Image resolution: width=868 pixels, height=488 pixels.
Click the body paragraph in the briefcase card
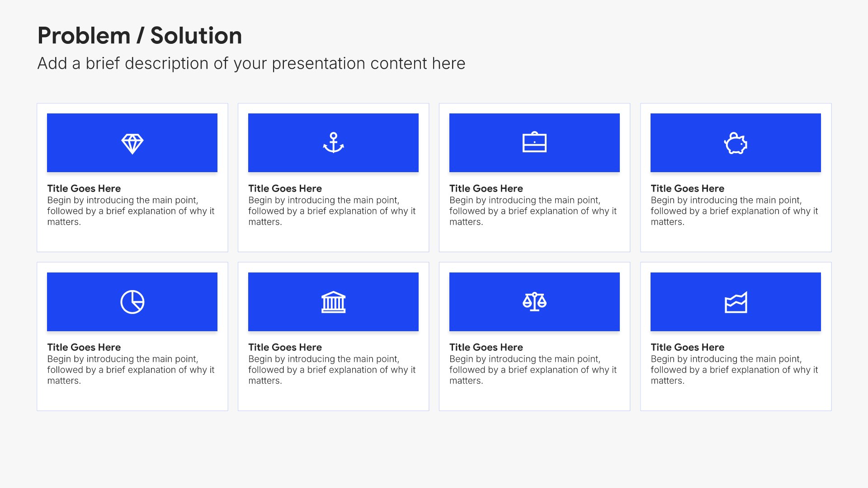click(533, 211)
